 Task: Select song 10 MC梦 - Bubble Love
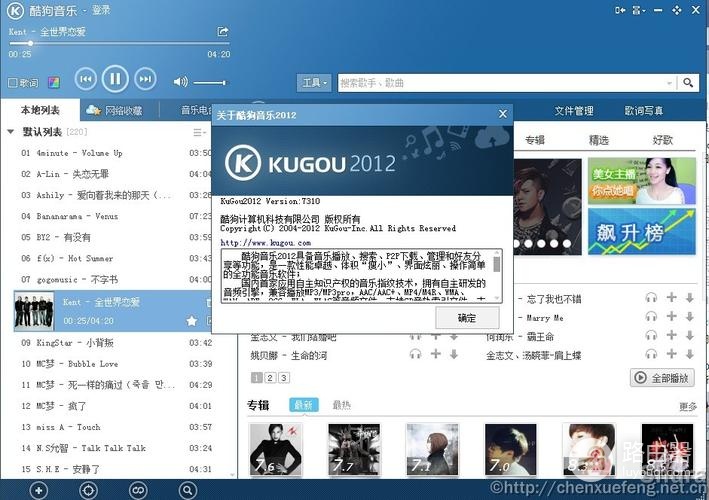click(117, 364)
